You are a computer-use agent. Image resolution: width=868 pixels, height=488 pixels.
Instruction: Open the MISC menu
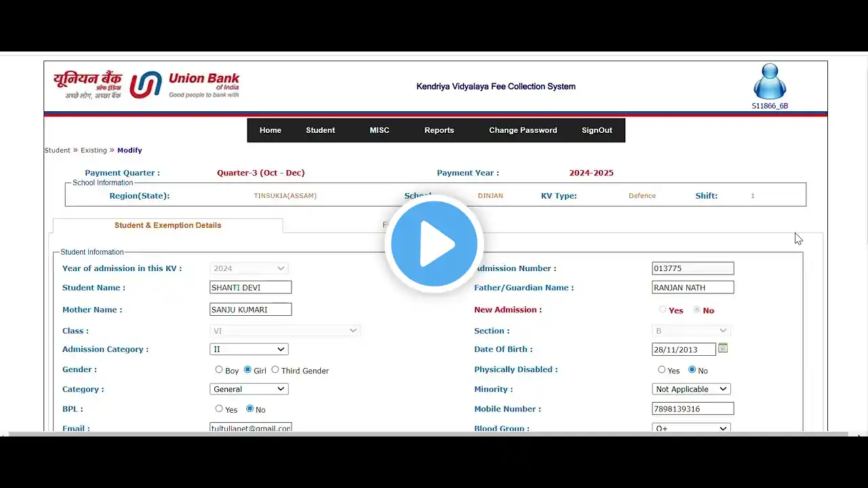379,130
